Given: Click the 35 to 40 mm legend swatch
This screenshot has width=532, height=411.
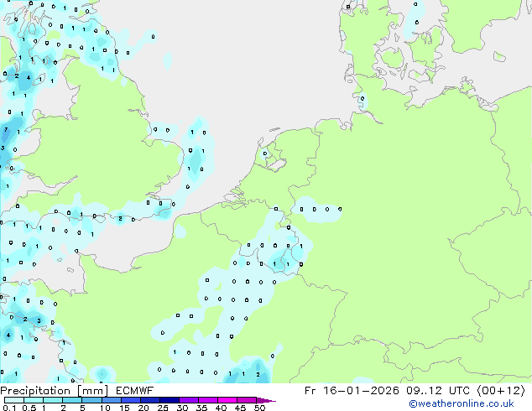Looking at the screenshot, I should click(207, 400).
